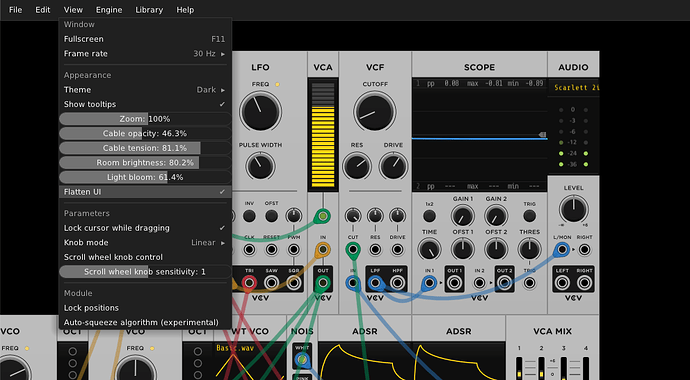This screenshot has width=690, height=380.
Task: Click the VCF DRIVE knob
Action: [393, 166]
